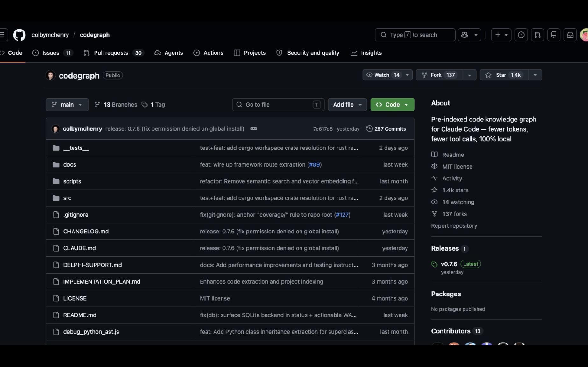Open the hamburger navigation menu
This screenshot has width=588, height=367.
[3, 35]
